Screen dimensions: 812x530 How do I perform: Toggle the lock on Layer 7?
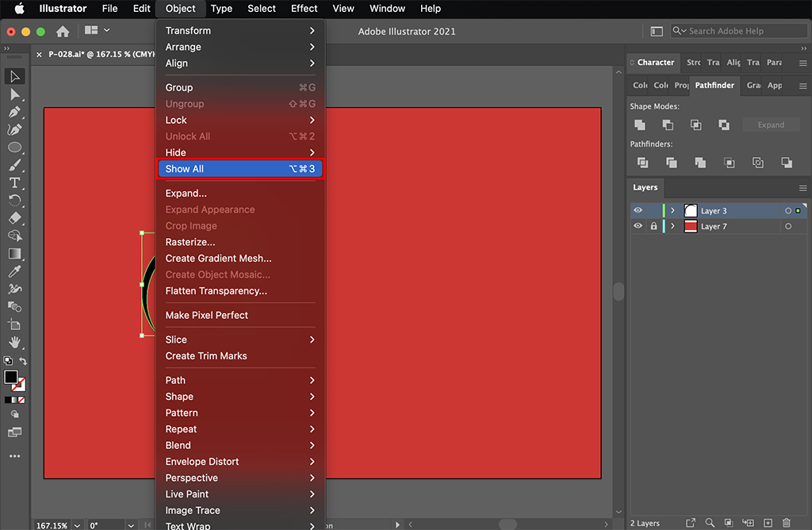pos(653,226)
